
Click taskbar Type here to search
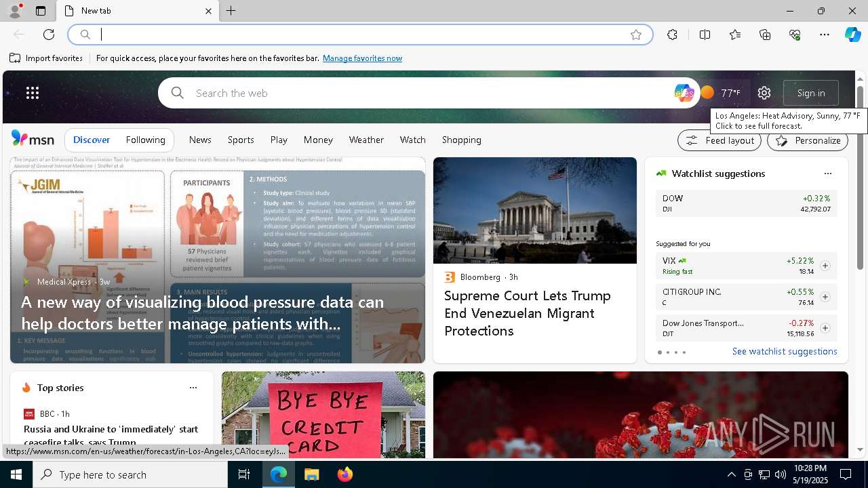pyautogui.click(x=130, y=474)
